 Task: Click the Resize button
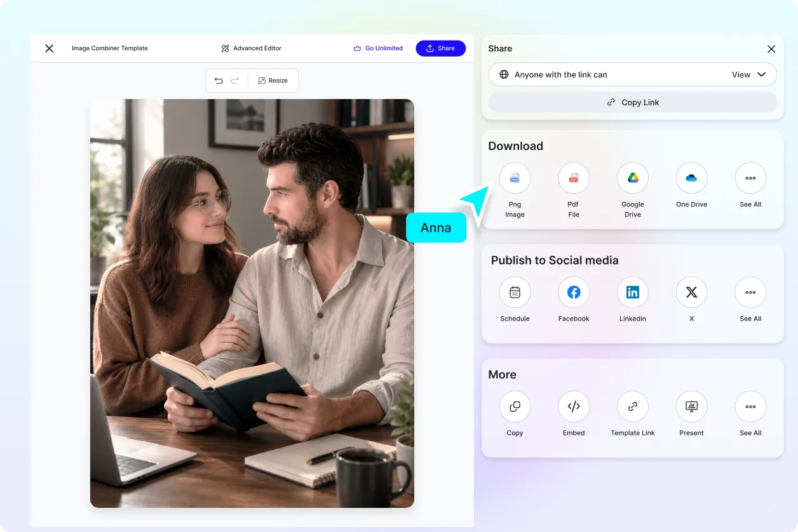click(273, 81)
